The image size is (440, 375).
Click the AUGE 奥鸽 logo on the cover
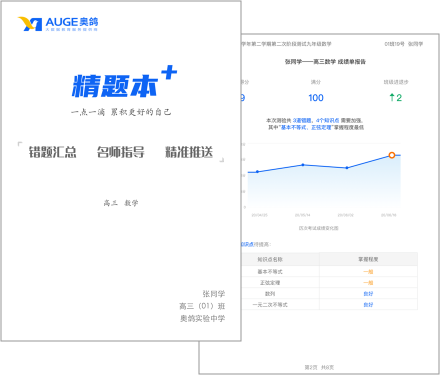coord(58,24)
